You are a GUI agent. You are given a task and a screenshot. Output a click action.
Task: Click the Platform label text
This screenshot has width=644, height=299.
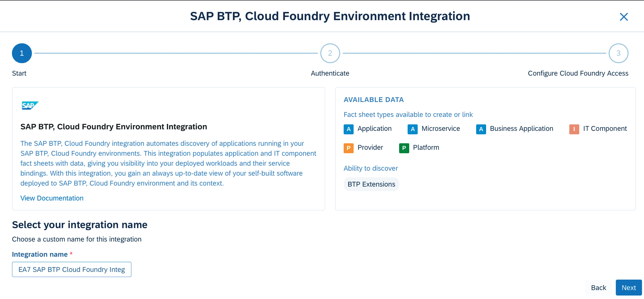coord(426,147)
